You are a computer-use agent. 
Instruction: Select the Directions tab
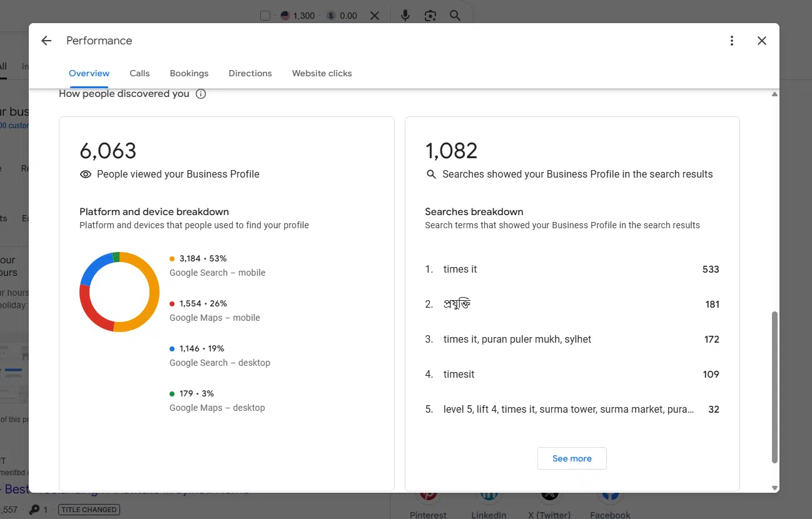coord(250,73)
